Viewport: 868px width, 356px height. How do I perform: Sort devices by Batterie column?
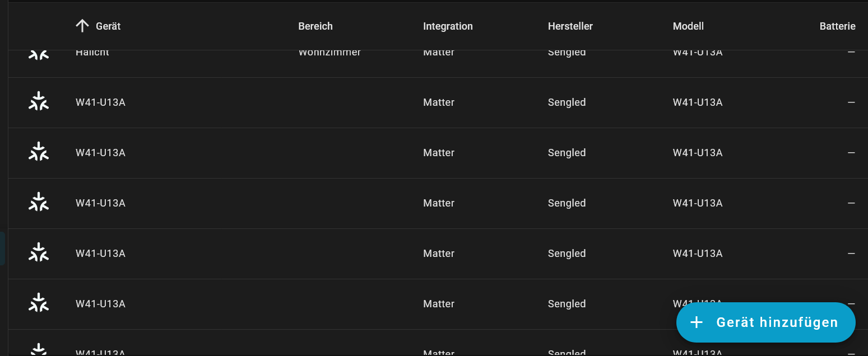[837, 26]
